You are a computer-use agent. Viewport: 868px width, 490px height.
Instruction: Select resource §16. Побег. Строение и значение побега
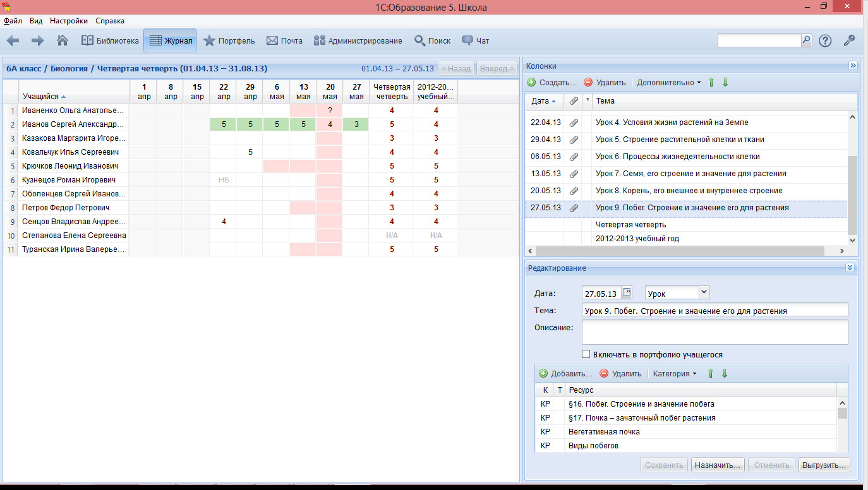[x=686, y=403]
